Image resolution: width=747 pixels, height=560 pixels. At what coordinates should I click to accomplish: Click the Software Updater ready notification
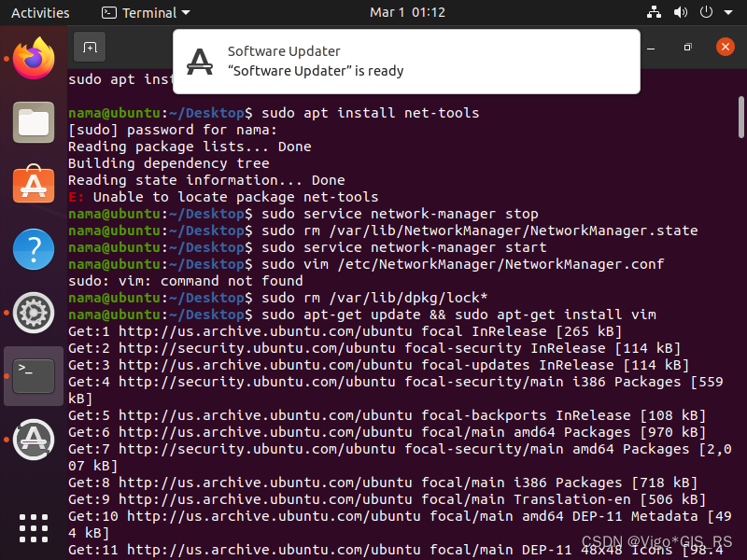point(406,62)
